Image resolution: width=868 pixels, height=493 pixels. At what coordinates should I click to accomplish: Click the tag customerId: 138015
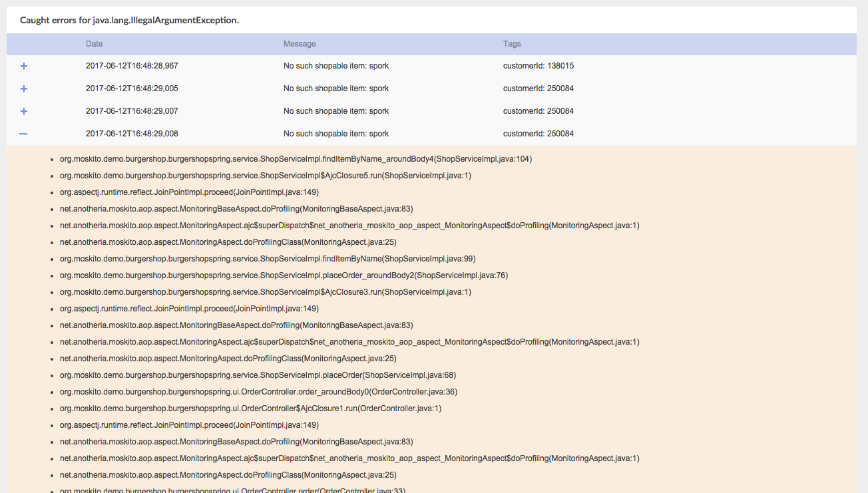539,66
